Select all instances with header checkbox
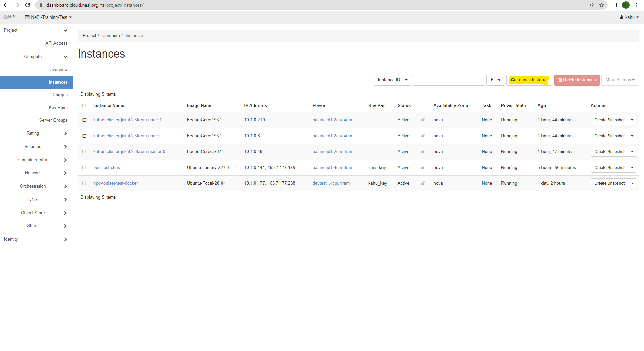Image resolution: width=644 pixels, height=351 pixels. [84, 106]
